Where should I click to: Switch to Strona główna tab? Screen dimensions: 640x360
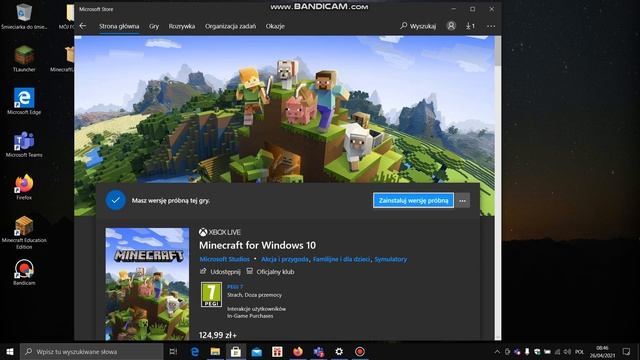click(119, 26)
